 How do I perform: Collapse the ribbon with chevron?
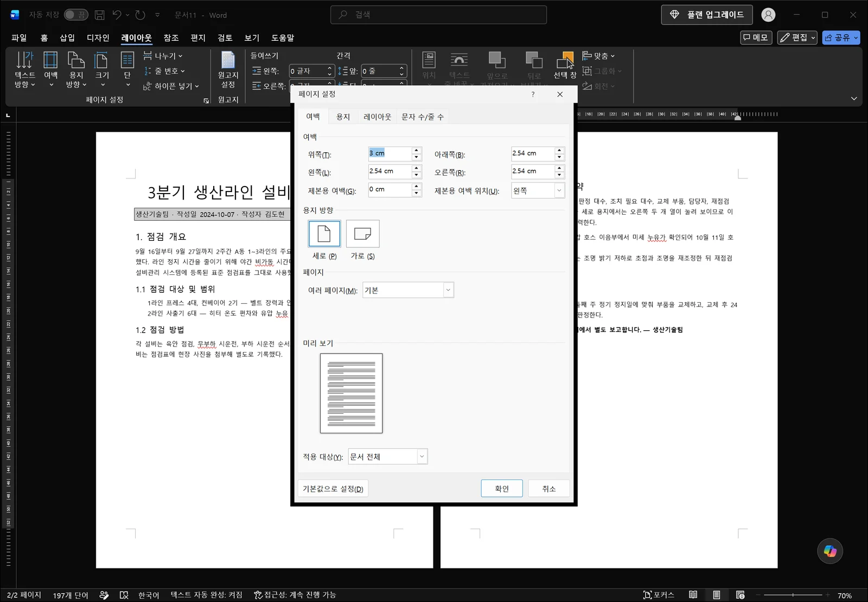pos(854,99)
